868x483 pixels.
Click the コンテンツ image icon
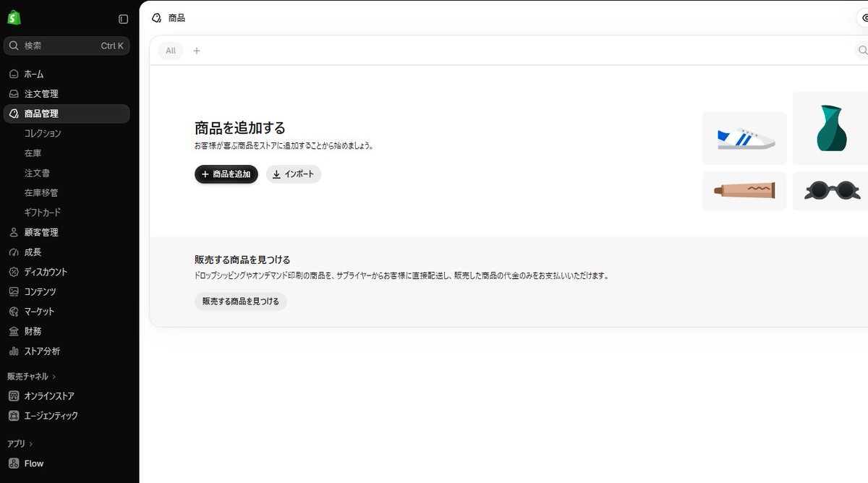(x=14, y=291)
